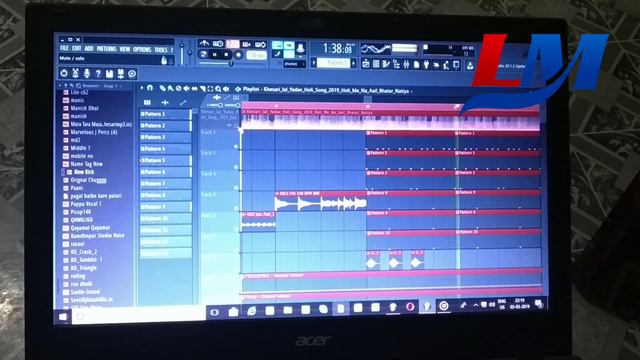Click the Windows Start button

63,316
